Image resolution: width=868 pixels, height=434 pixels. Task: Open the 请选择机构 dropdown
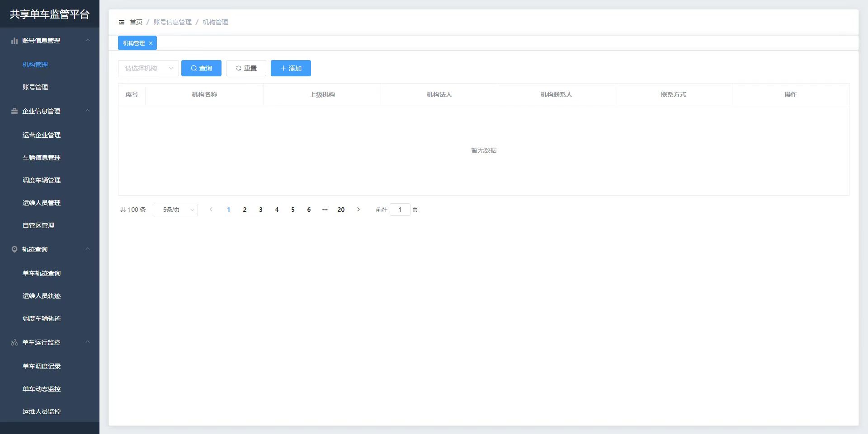click(x=148, y=68)
